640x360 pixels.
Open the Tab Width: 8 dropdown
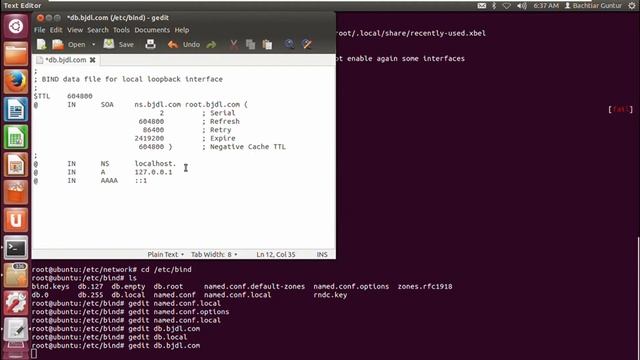[x=214, y=254]
